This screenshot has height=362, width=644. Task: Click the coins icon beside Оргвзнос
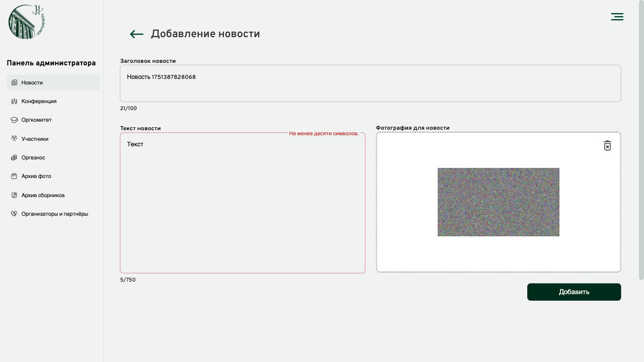[14, 157]
